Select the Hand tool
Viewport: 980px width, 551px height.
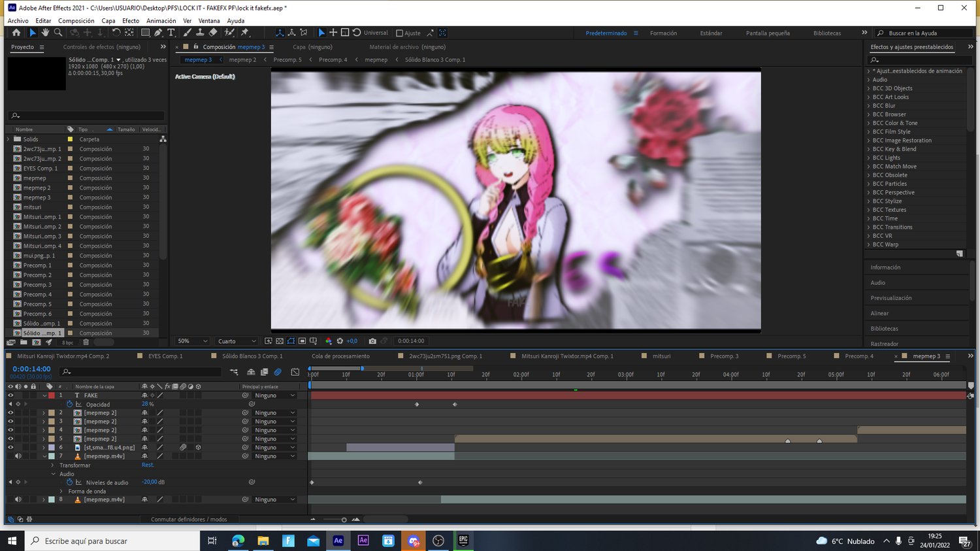(x=45, y=33)
